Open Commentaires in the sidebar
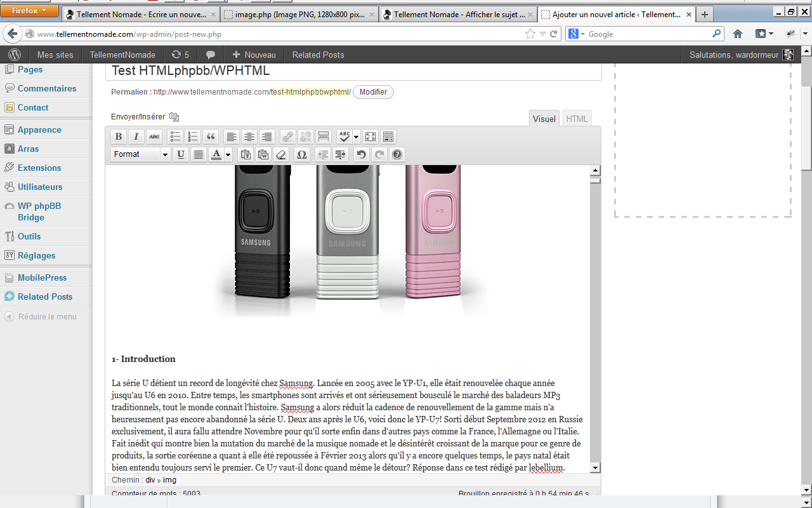Image resolution: width=812 pixels, height=508 pixels. coord(46,88)
